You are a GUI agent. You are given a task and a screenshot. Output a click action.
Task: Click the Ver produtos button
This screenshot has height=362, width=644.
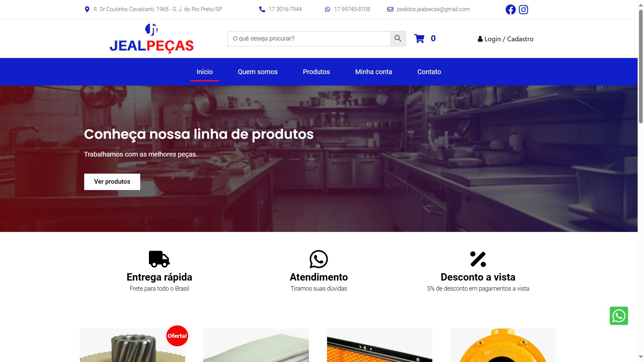(112, 182)
